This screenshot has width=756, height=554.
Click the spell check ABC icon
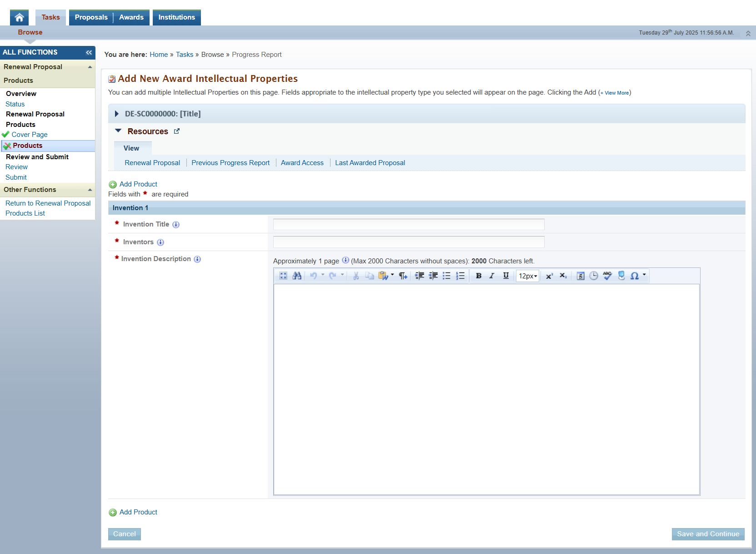tap(607, 276)
